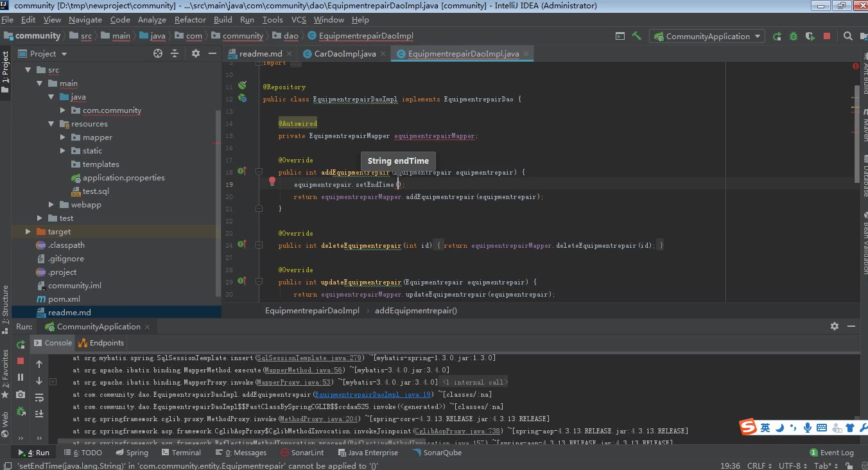Click the Debug bug icon in toolbar

794,36
